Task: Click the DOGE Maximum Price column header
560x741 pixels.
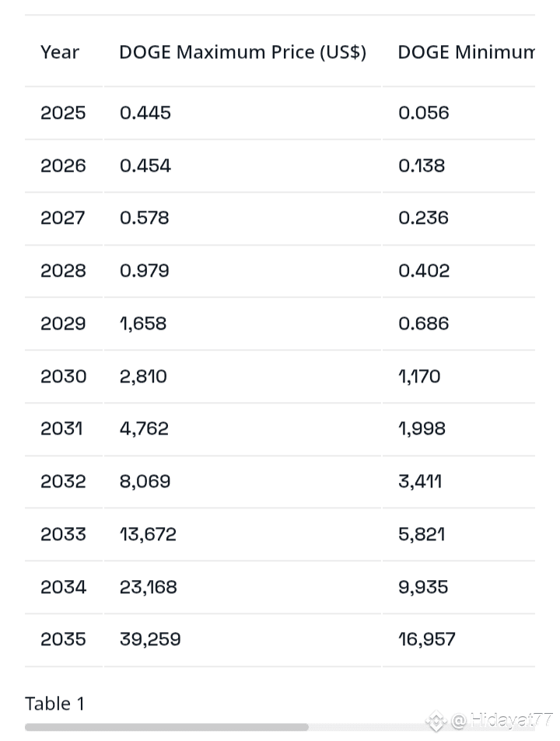Action: tap(243, 52)
